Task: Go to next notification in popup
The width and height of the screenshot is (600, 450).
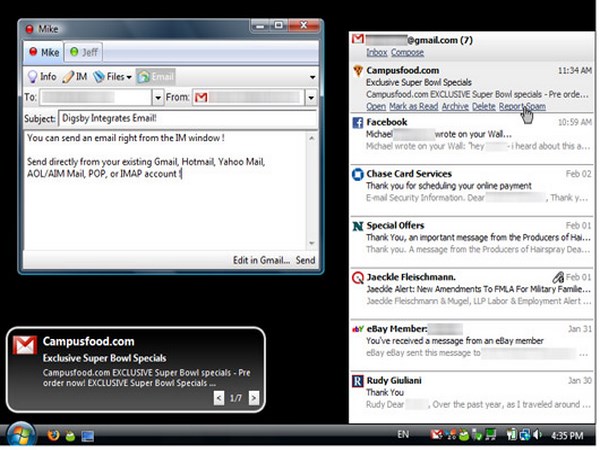Action: click(254, 398)
